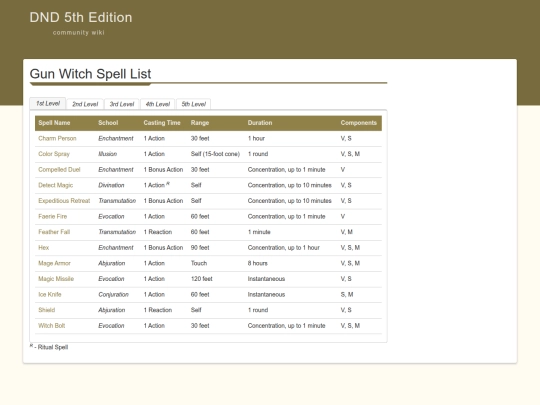Open the Mage Armor spell link
The width and height of the screenshot is (540, 405).
tap(54, 263)
